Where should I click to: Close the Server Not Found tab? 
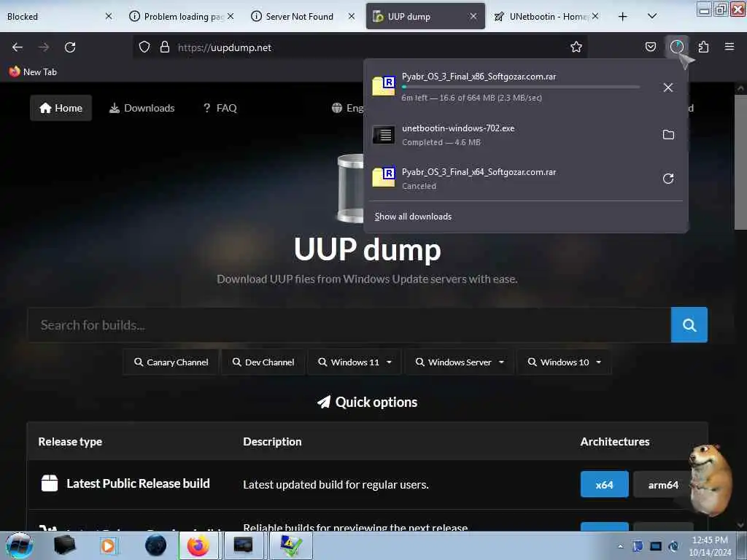(x=351, y=16)
